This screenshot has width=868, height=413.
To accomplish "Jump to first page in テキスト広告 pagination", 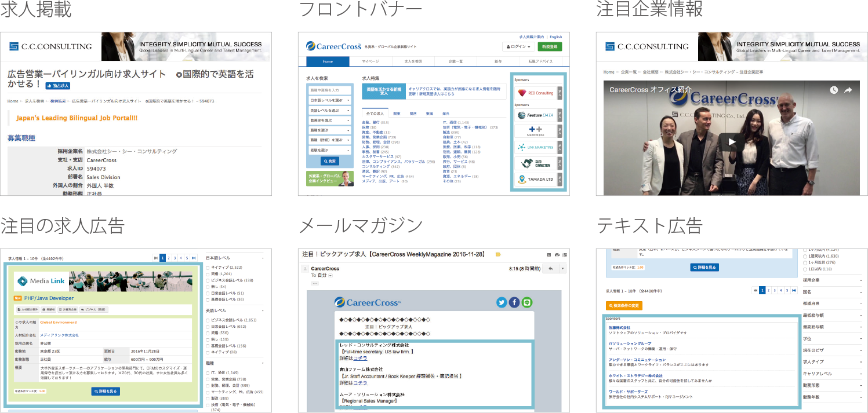I will 756,290.
